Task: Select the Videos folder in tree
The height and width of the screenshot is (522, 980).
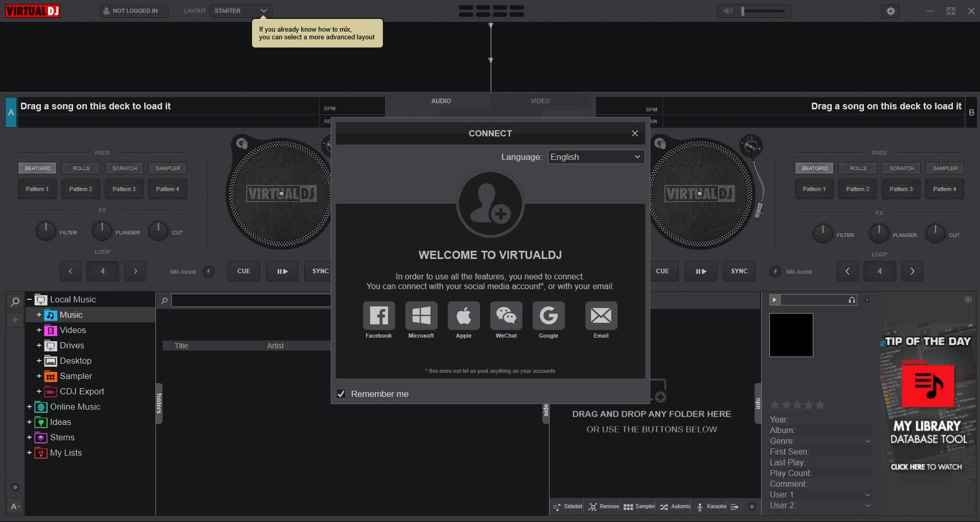Action: 73,330
